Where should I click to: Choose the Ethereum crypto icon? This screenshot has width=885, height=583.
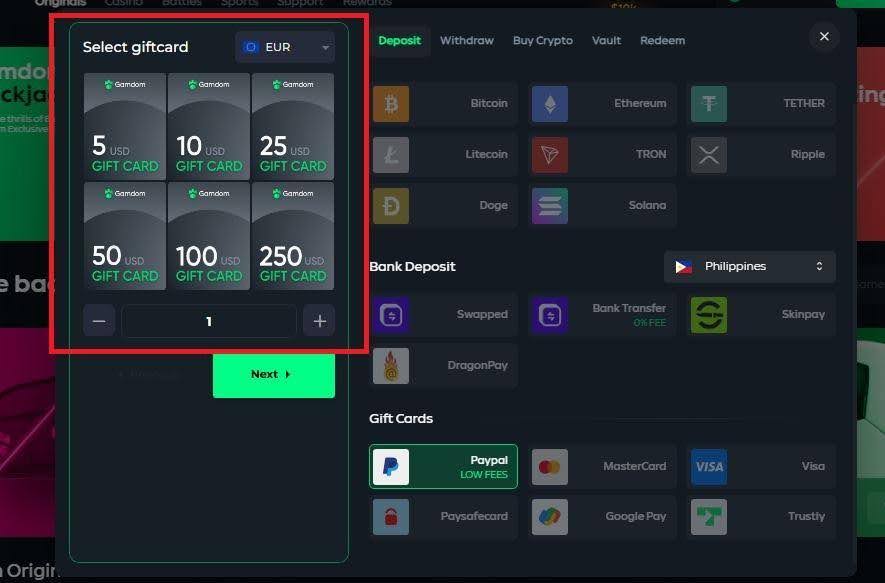[x=550, y=104]
